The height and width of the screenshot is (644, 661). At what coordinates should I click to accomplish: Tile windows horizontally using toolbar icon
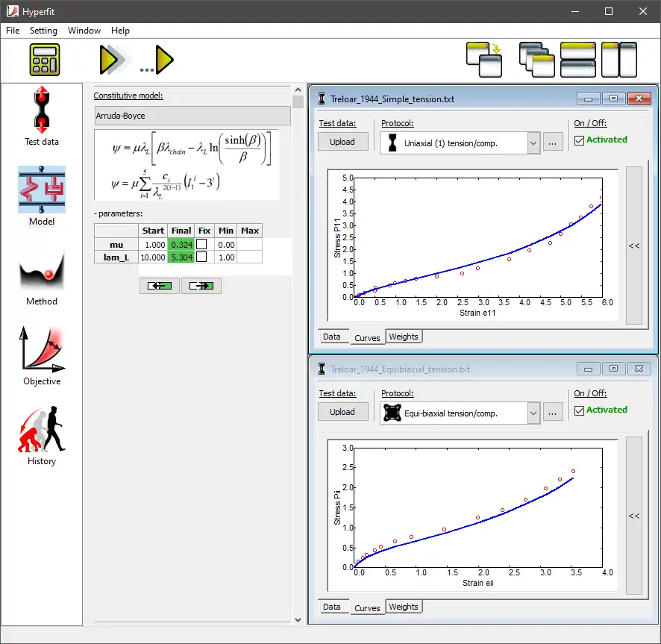[x=577, y=60]
